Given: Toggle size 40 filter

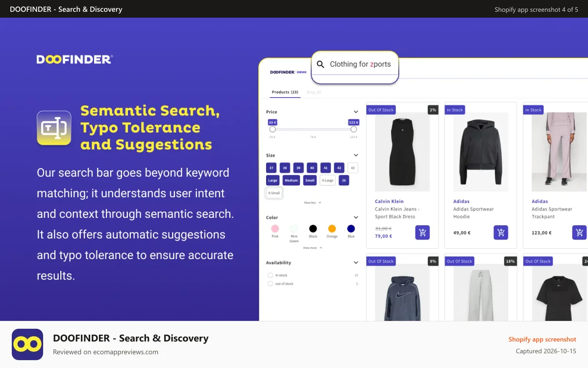Looking at the screenshot, I should (x=312, y=168).
